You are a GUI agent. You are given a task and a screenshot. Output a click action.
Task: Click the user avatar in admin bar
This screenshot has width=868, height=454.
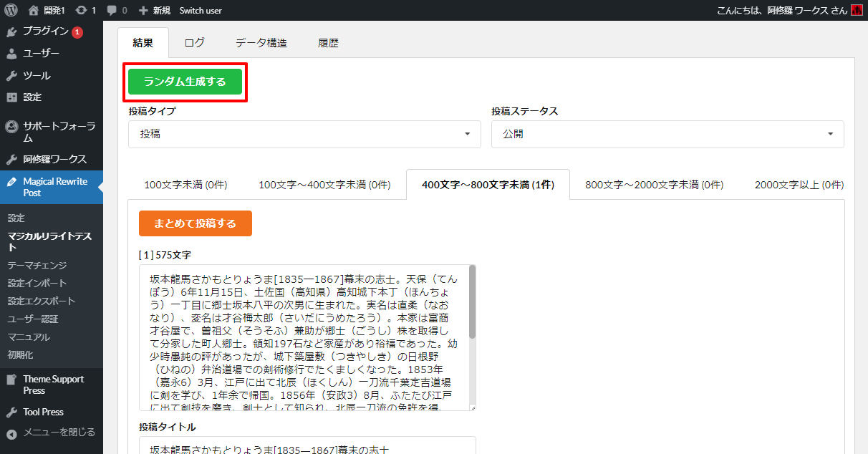[857, 11]
